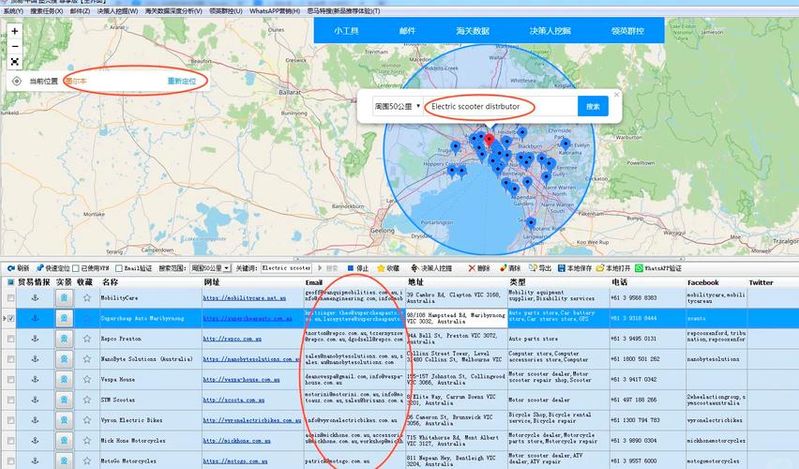The image size is (799, 469).
Task: Click the 本地保存 save toolbar button
Action: [x=574, y=268]
